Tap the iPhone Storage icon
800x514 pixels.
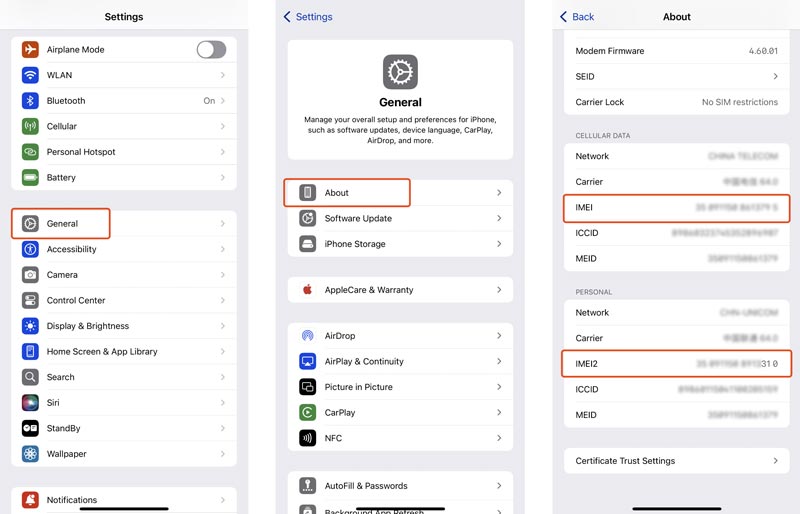click(x=308, y=243)
